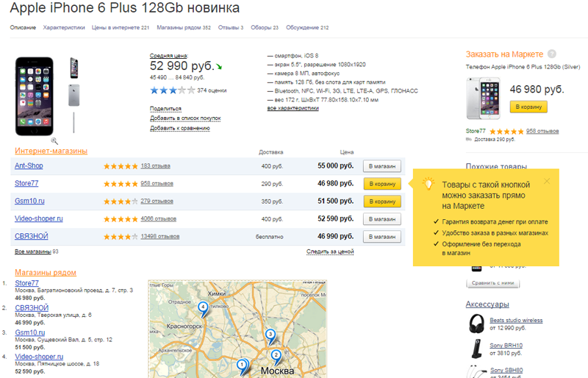The height and width of the screenshot is (378, 588).
Task: Open Магазины рядом 352 tab
Action: 184,27
